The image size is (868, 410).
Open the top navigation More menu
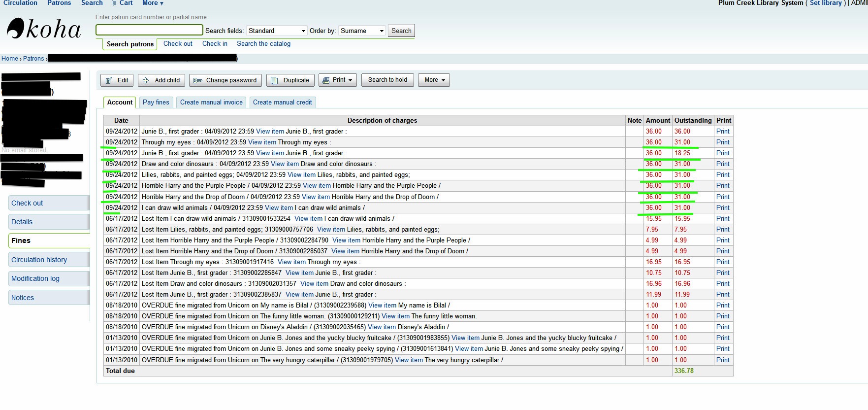[x=153, y=3]
